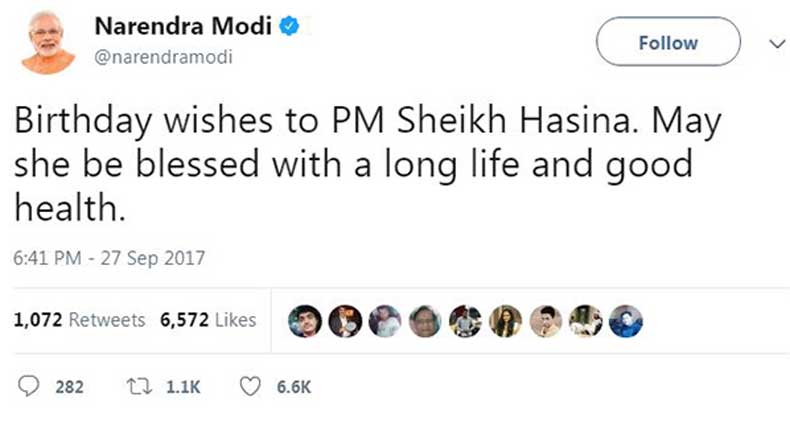The width and height of the screenshot is (790, 425).
Task: Click the blue verified badge
Action: (x=289, y=28)
